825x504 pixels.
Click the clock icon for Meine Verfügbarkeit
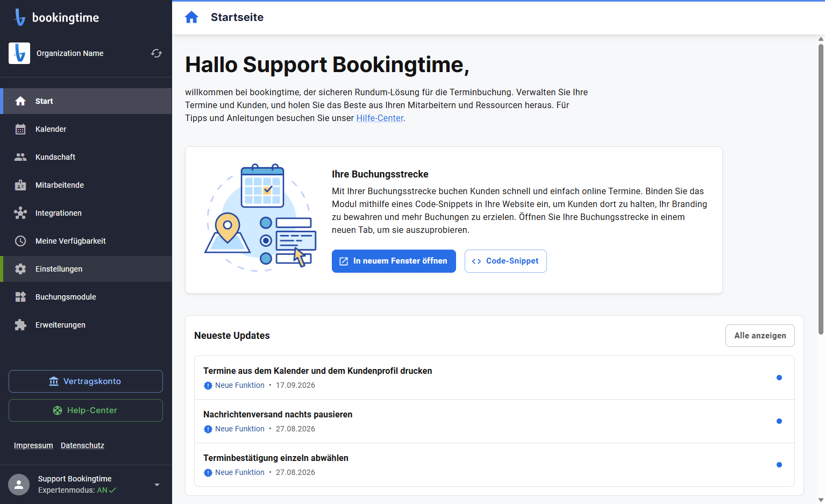pos(20,241)
